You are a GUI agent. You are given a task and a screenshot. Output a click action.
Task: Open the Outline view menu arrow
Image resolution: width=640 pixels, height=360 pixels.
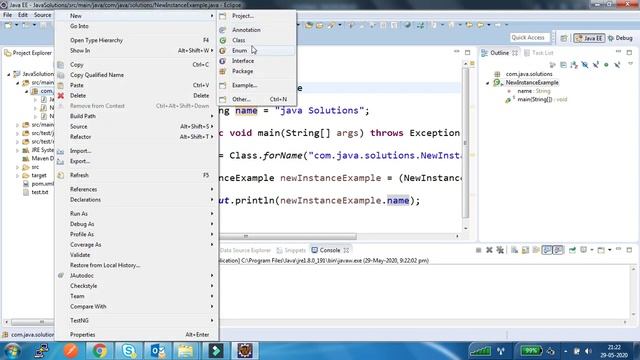click(x=630, y=64)
